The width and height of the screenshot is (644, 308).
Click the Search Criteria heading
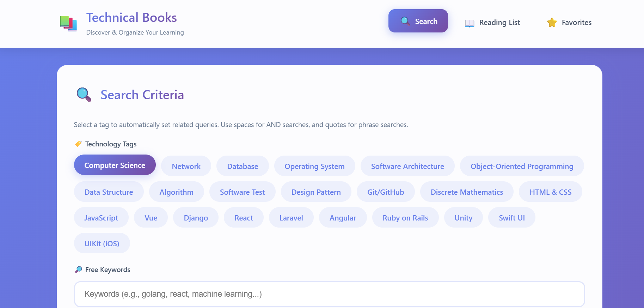tap(142, 95)
